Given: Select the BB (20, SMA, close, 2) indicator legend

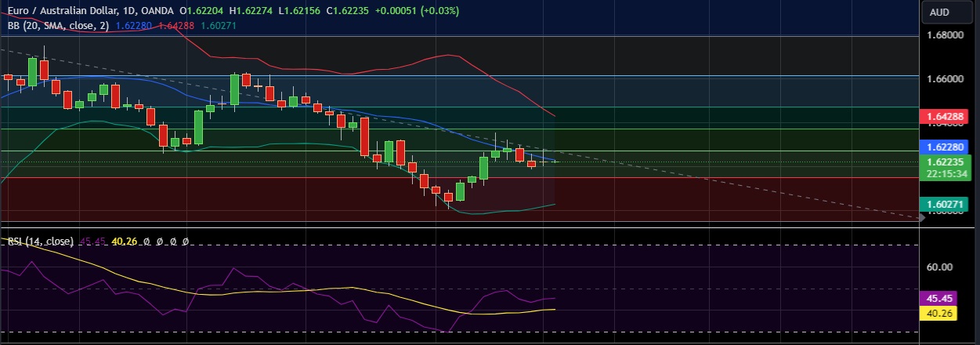Looking at the screenshot, I should (x=59, y=26).
